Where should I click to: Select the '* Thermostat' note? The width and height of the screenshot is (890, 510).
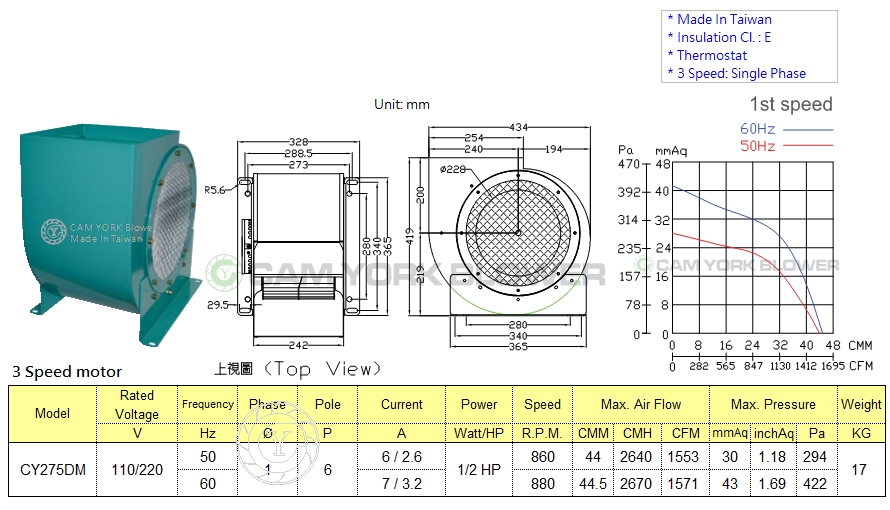pos(707,56)
